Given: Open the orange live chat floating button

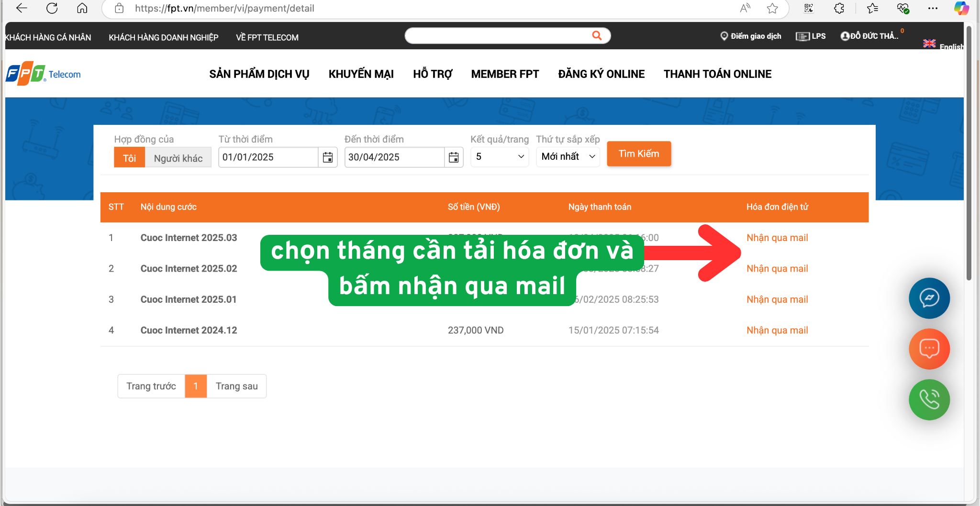Looking at the screenshot, I should click(x=929, y=349).
